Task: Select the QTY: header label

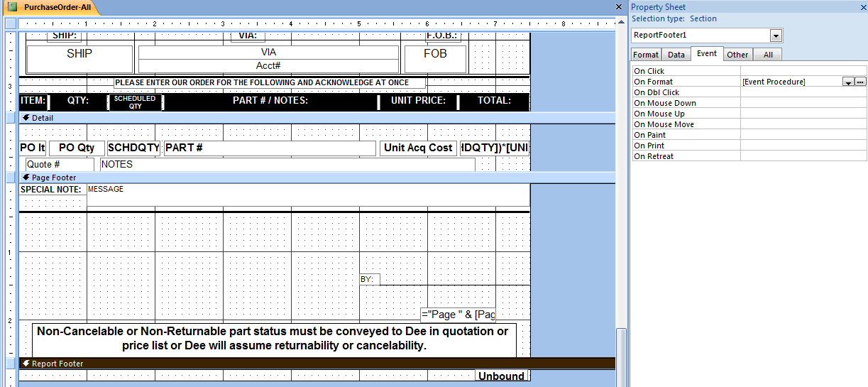Action: (78, 101)
